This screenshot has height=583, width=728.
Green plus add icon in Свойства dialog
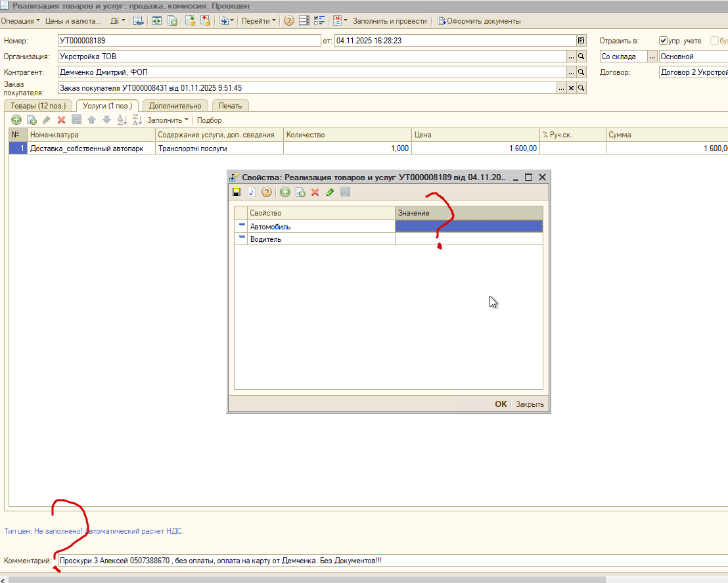(x=285, y=193)
